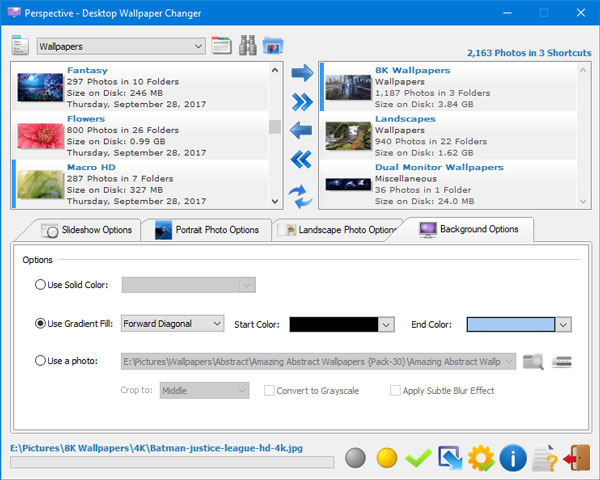The height and width of the screenshot is (480, 600).
Task: Select the Use Solid Color radio button
Action: point(41,285)
